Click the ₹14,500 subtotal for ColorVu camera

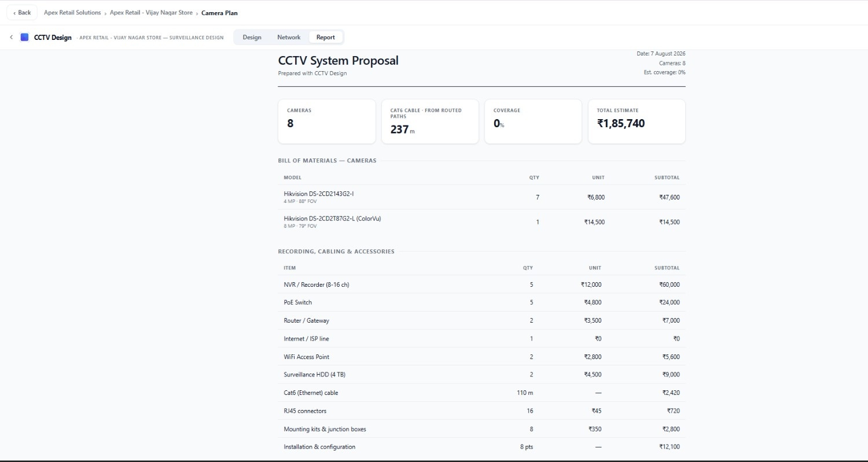669,222
